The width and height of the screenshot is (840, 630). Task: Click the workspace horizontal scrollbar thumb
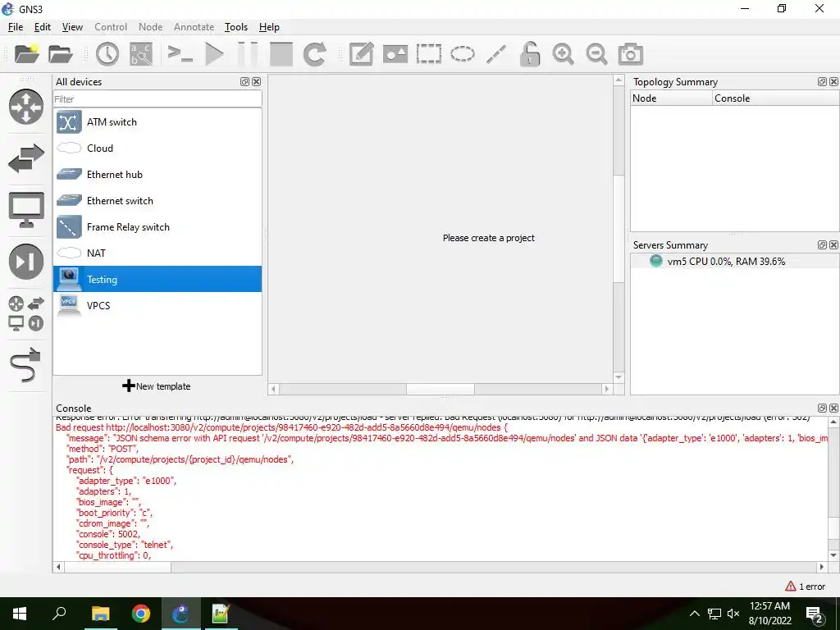pyautogui.click(x=441, y=389)
